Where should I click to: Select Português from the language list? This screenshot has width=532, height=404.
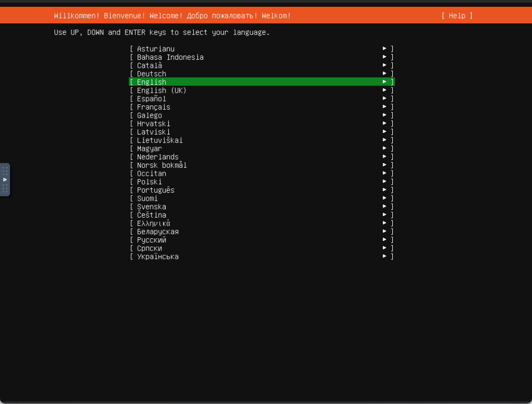pyautogui.click(x=156, y=190)
